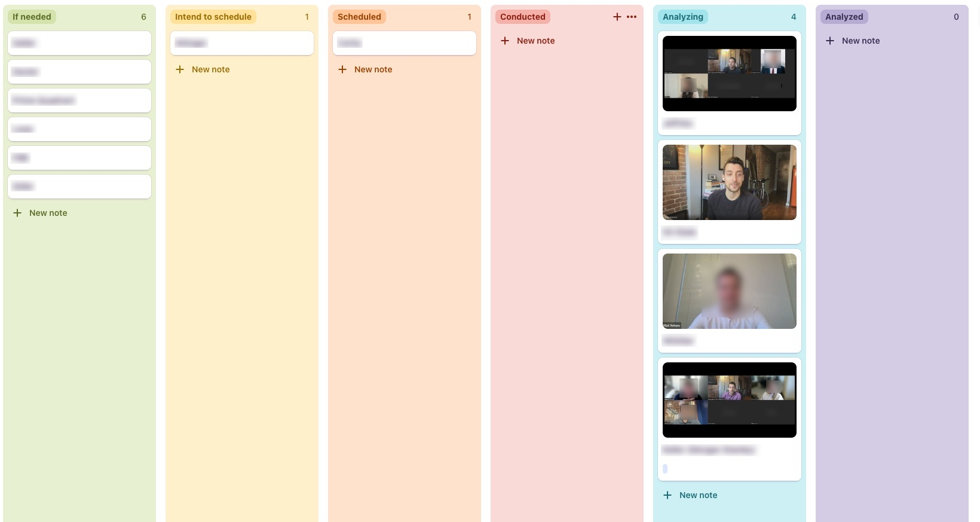
Task: Open the third card in If needed column
Action: [x=79, y=100]
